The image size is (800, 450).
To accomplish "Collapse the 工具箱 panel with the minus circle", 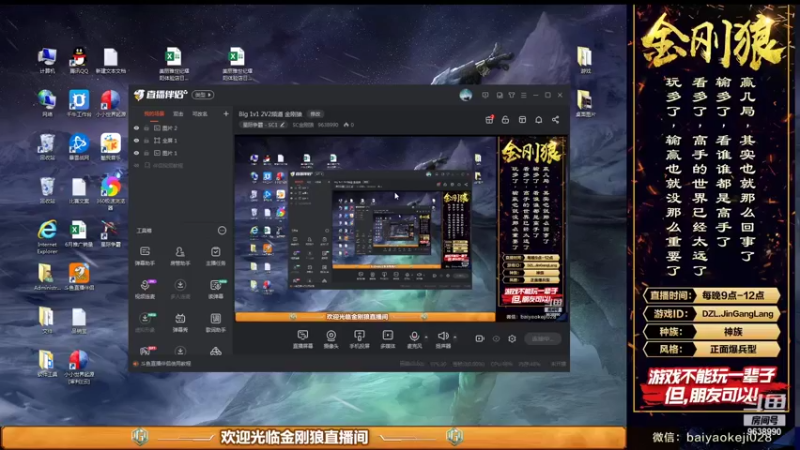I will pos(222,231).
